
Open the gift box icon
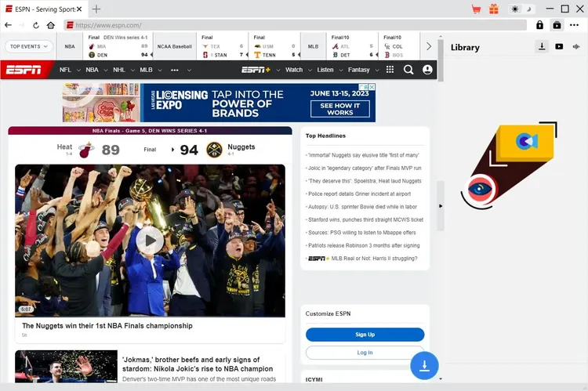pos(494,9)
